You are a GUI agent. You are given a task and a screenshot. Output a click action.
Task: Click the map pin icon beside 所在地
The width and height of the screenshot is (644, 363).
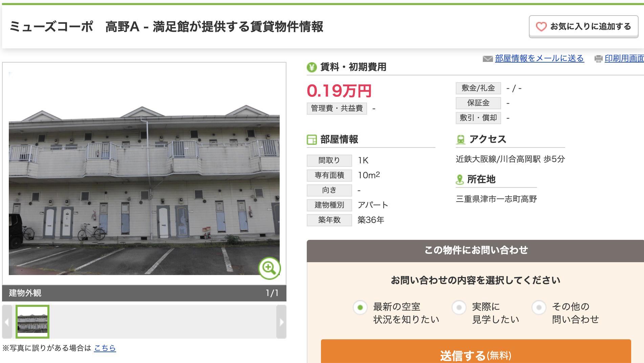[459, 179]
